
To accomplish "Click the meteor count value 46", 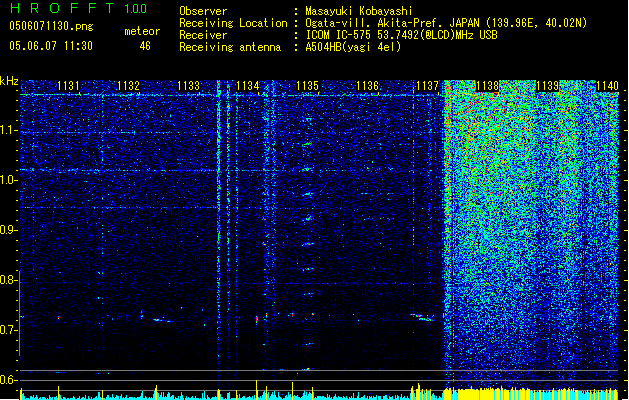I will tap(145, 46).
